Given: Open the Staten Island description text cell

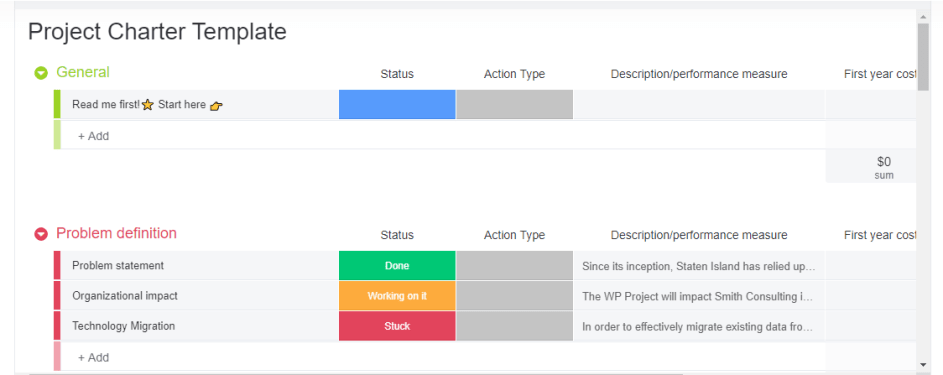Looking at the screenshot, I should coord(699,266).
